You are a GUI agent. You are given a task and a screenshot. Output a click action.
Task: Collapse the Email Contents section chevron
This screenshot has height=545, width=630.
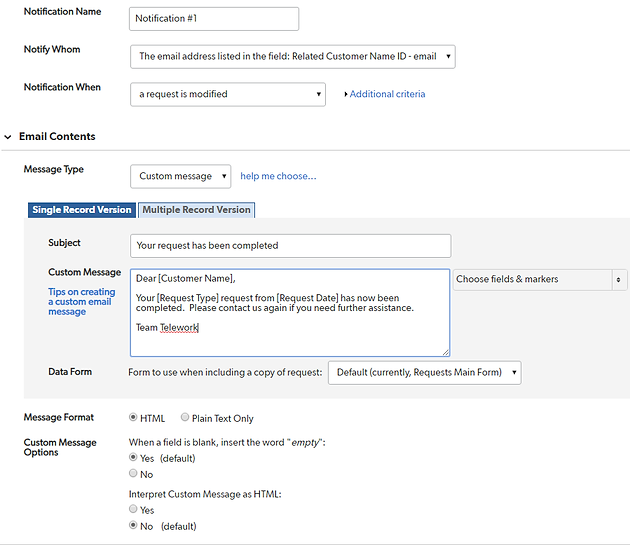[8, 137]
